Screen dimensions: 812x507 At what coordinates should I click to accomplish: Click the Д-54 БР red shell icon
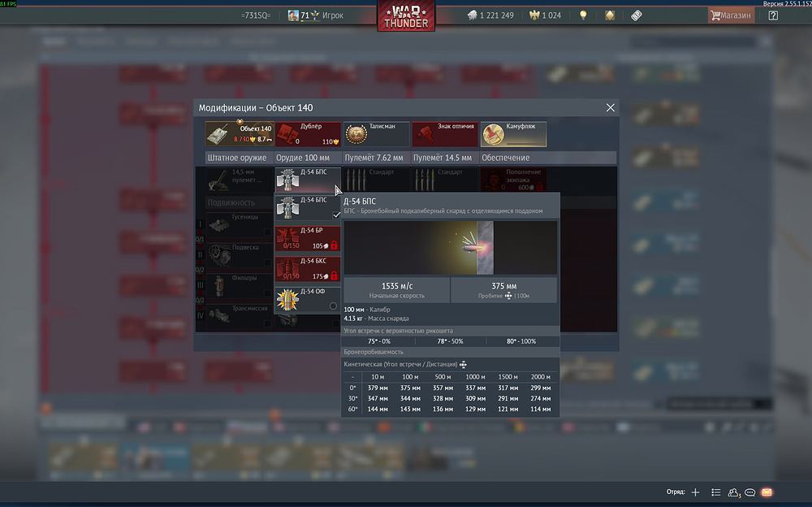(287, 238)
